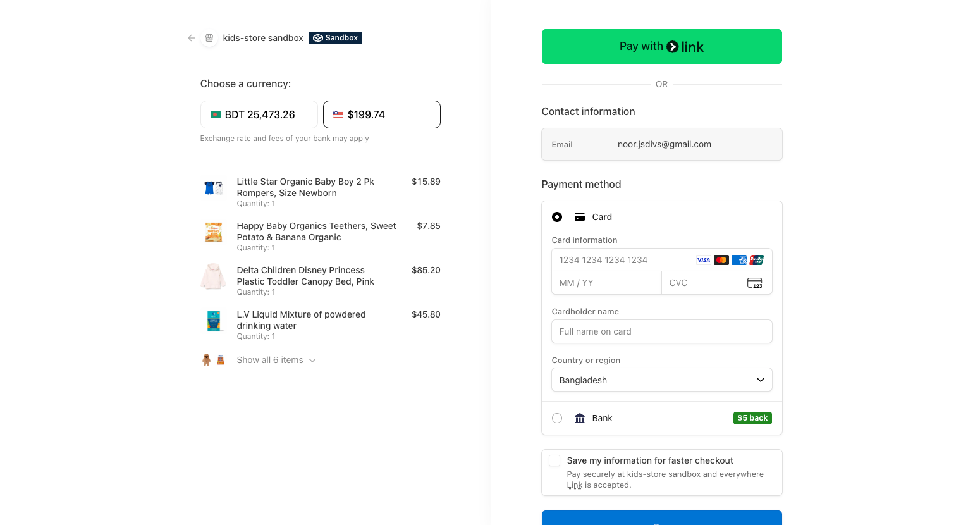
Task: Click the Pay with Link button
Action: click(x=661, y=46)
